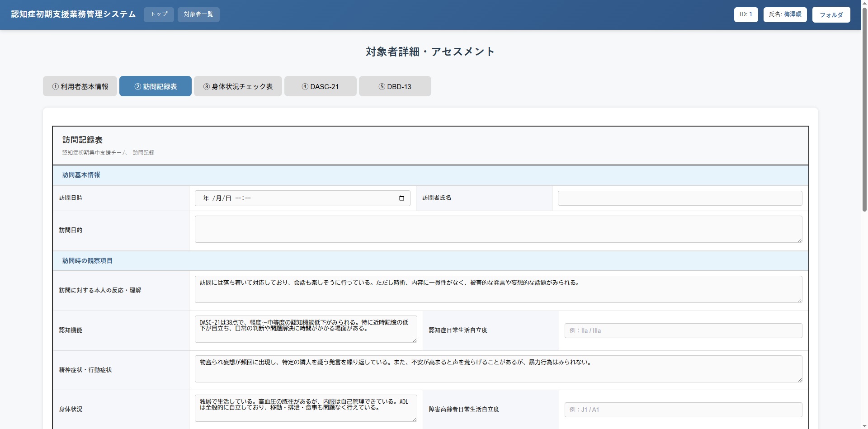868x429 pixels.
Task: Open the 対象者一覧 list page
Action: pyautogui.click(x=198, y=14)
